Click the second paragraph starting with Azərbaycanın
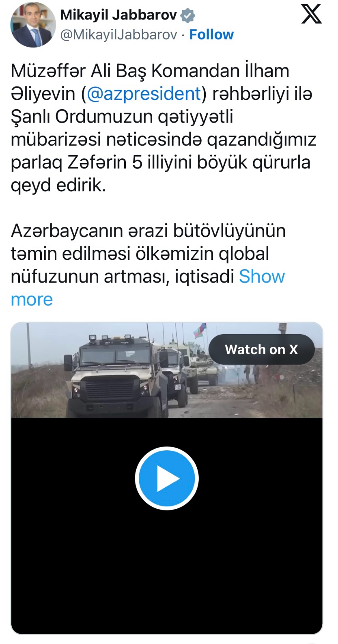 click(x=148, y=253)
